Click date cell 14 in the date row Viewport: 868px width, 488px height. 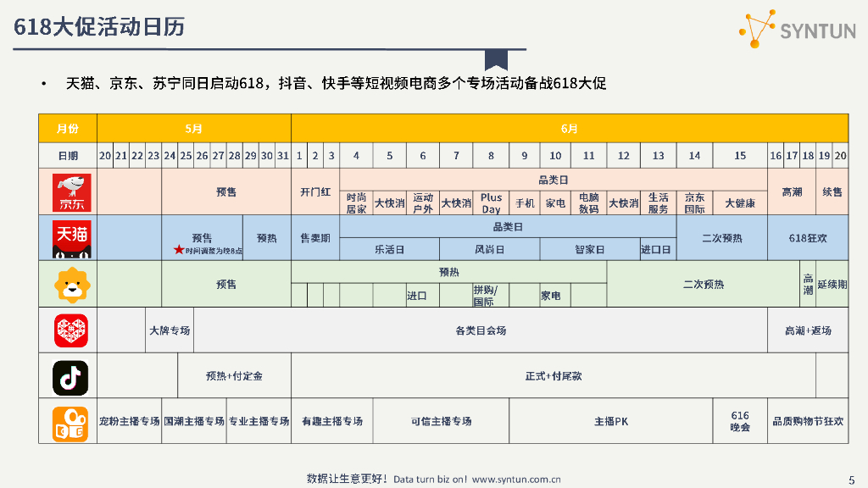694,156
